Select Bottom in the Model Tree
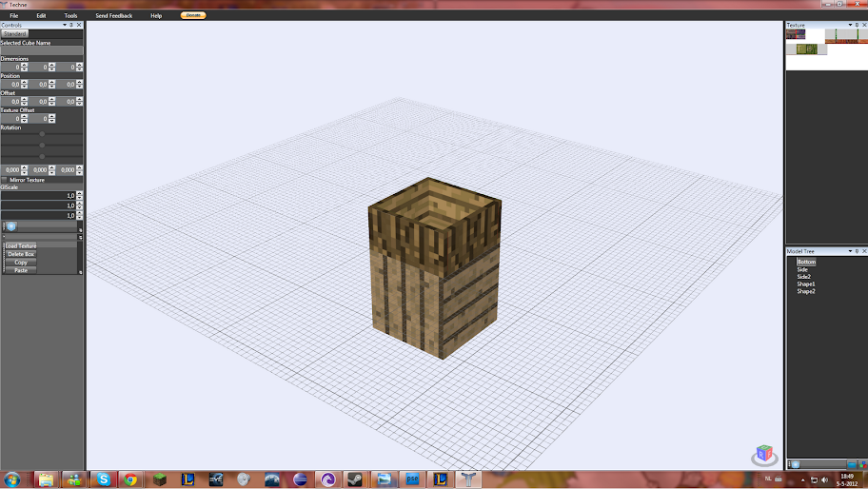This screenshot has height=489, width=868. coord(806,262)
